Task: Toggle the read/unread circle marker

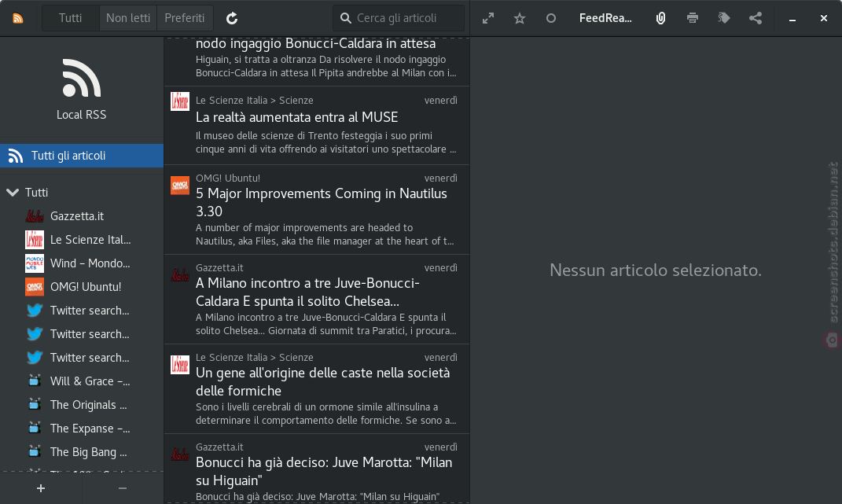Action: pyautogui.click(x=551, y=18)
